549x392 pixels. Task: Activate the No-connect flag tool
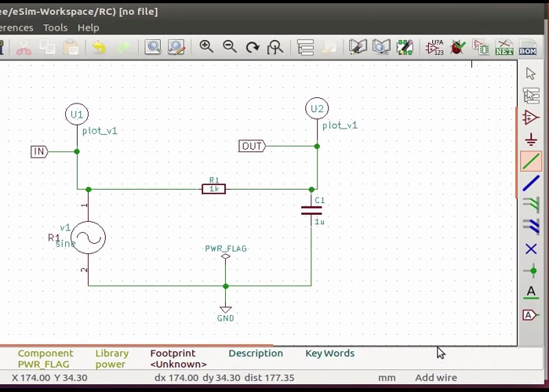(x=531, y=249)
